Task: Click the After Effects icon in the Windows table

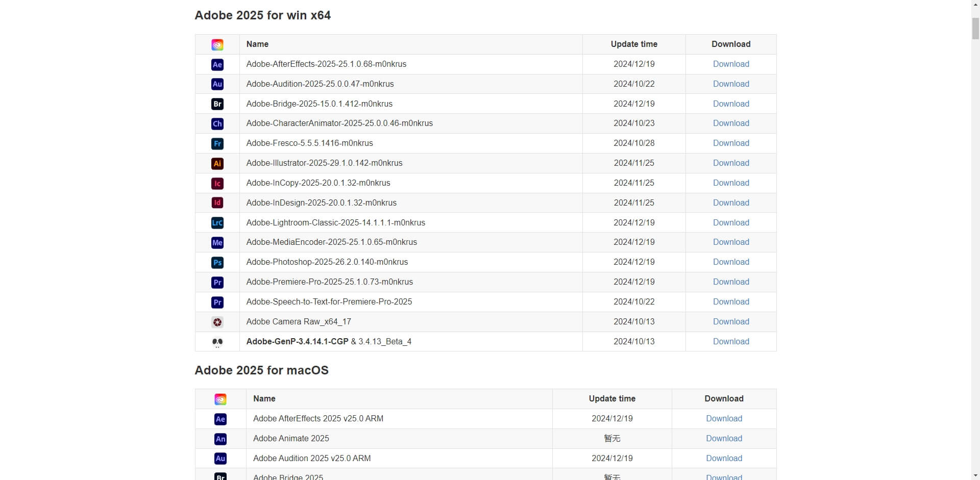Action: pyautogui.click(x=217, y=64)
